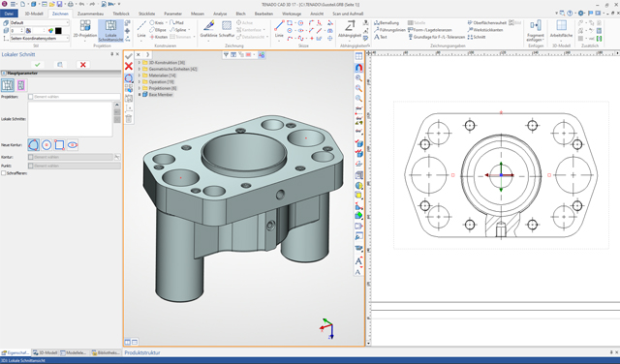Switch to the Modellele... bottom panel tab
The image size is (620, 364).
[x=74, y=352]
